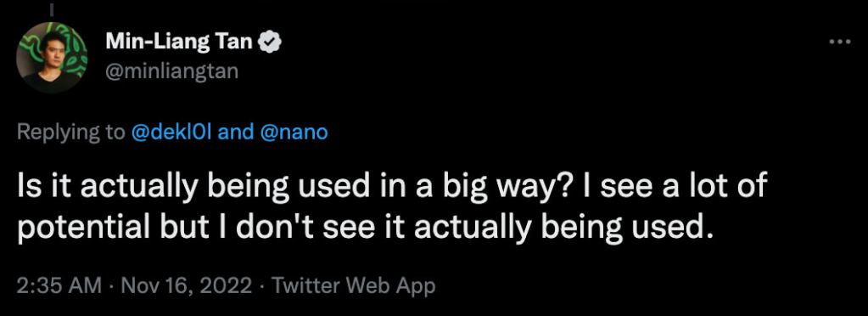Click the blue verified badge next to Min-Liang Tan

(x=270, y=42)
